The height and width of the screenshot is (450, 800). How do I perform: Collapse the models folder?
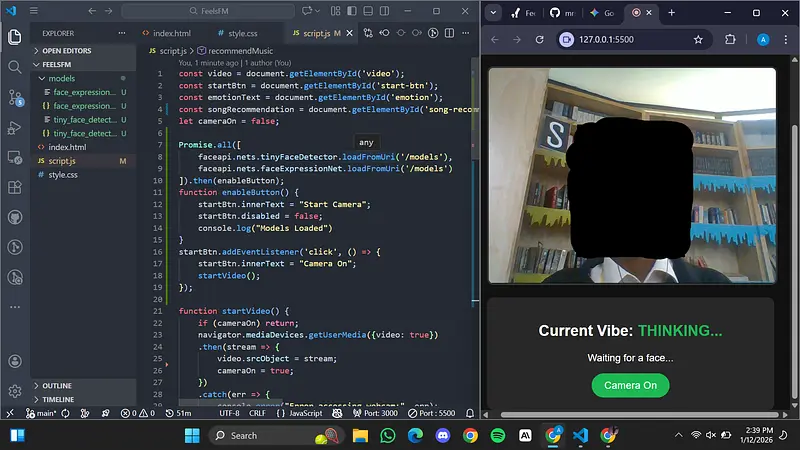pos(41,78)
